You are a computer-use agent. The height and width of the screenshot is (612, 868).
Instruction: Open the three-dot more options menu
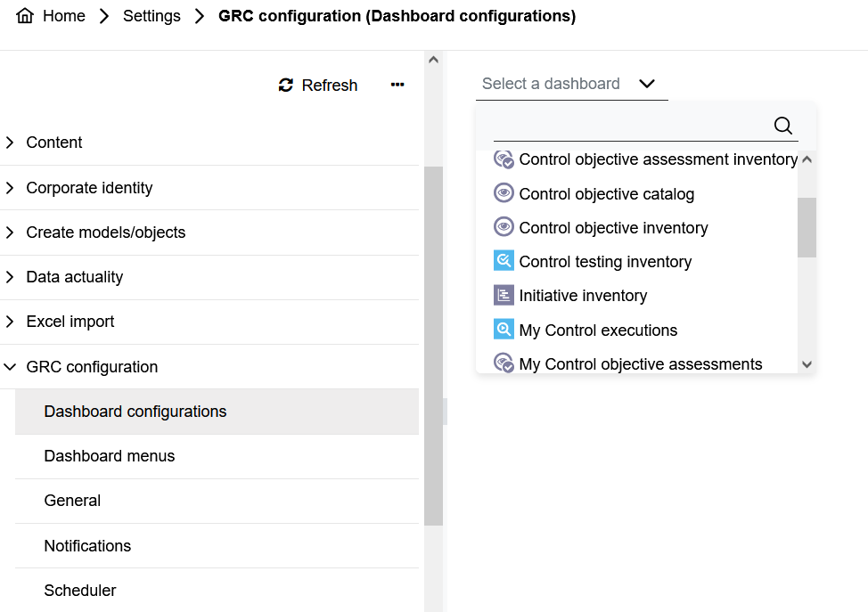(397, 85)
